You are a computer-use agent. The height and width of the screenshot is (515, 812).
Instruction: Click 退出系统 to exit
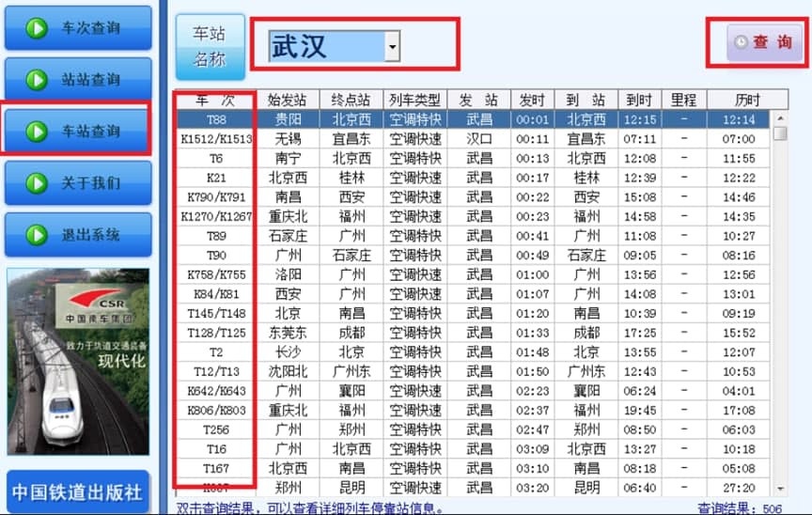pos(78,234)
